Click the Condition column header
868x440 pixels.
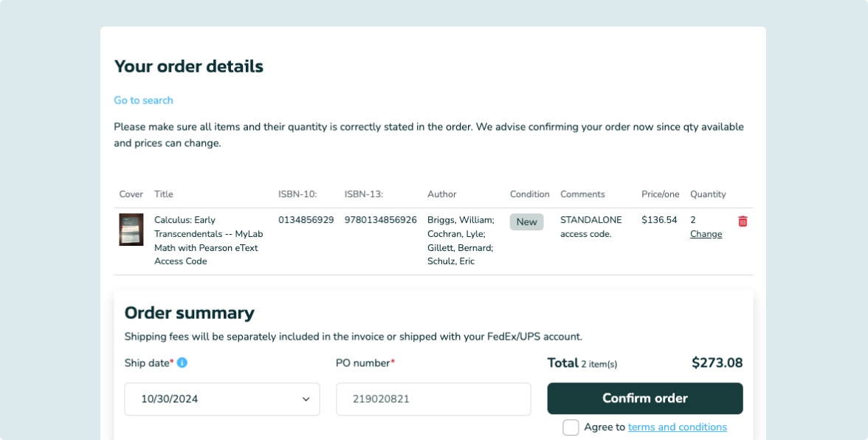pyautogui.click(x=530, y=194)
